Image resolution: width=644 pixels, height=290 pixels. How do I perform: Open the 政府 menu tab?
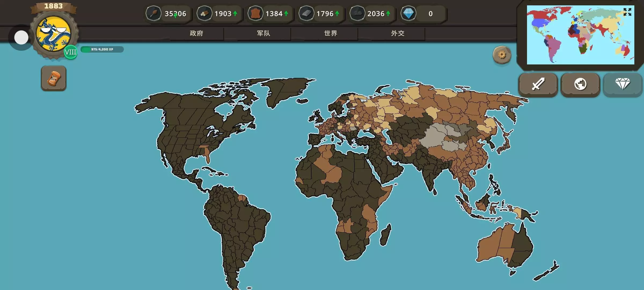(196, 33)
